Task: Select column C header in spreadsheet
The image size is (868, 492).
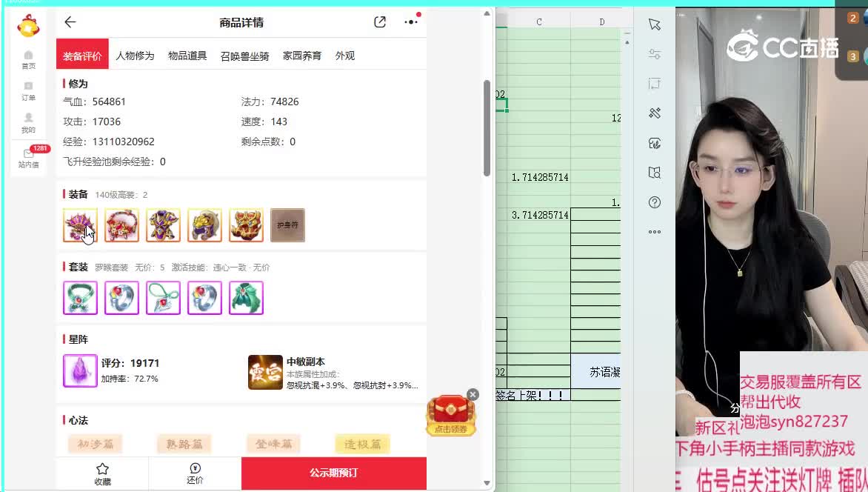Action: click(539, 21)
